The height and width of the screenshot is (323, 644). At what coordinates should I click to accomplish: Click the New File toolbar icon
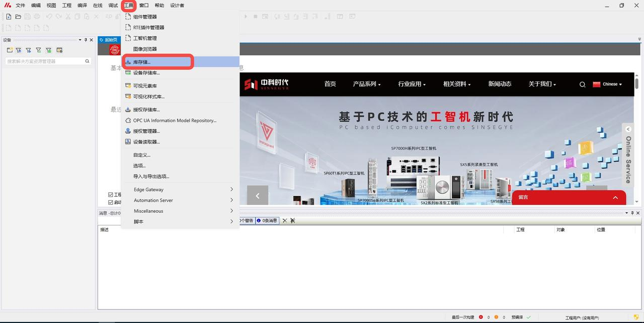pos(9,17)
